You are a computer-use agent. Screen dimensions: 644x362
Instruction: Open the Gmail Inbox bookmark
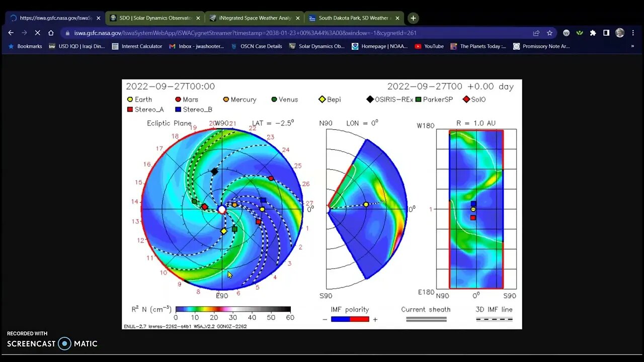(197, 46)
